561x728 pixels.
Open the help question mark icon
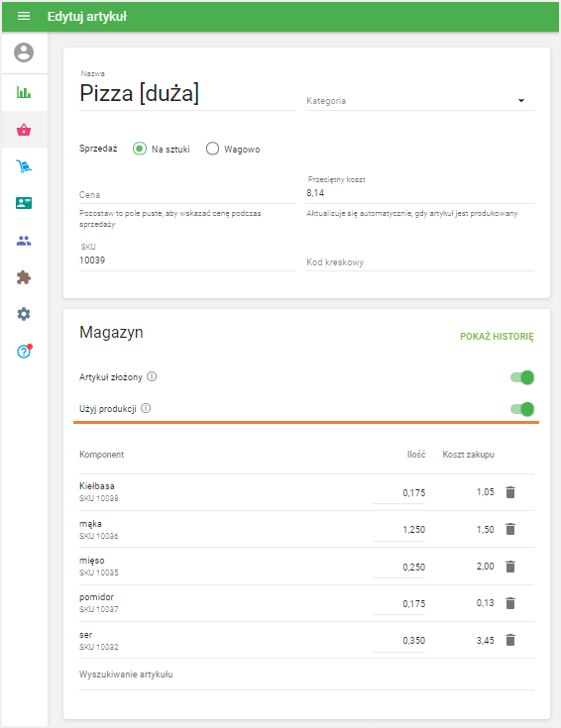[x=24, y=352]
